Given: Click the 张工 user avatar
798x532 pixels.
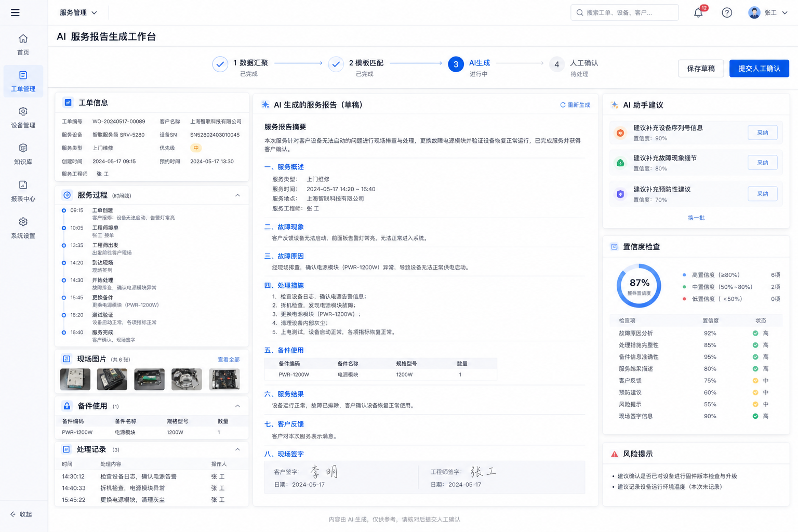Looking at the screenshot, I should pos(754,12).
